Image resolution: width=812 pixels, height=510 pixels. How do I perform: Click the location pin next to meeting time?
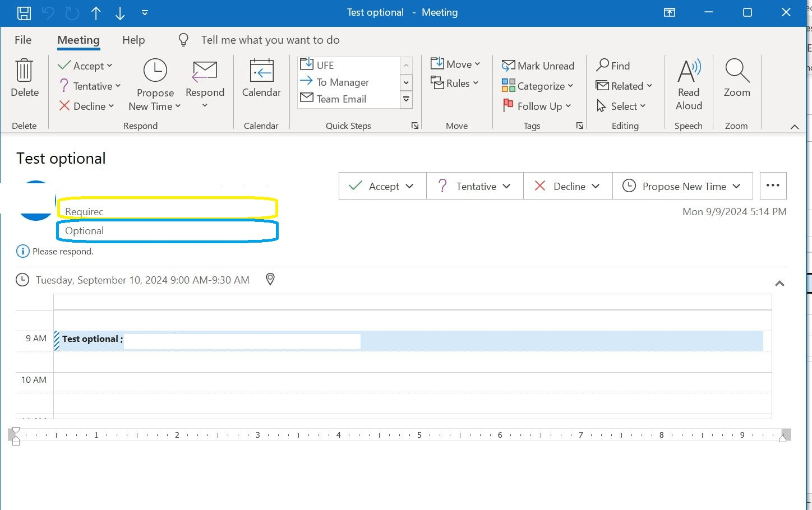(270, 279)
